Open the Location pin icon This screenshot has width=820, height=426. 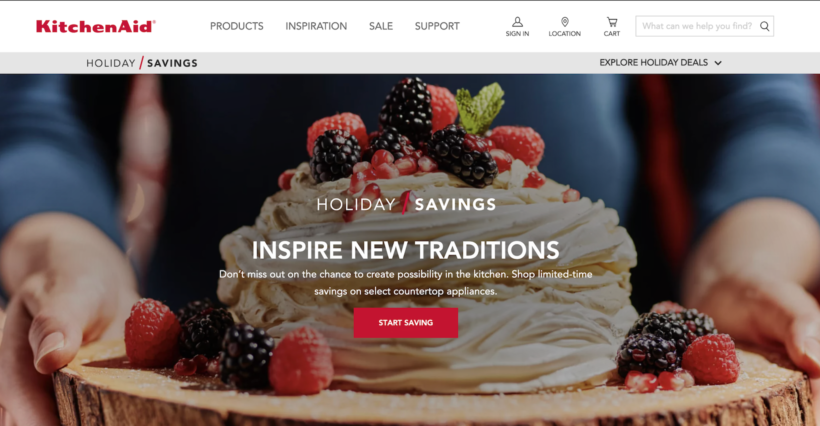click(x=564, y=21)
